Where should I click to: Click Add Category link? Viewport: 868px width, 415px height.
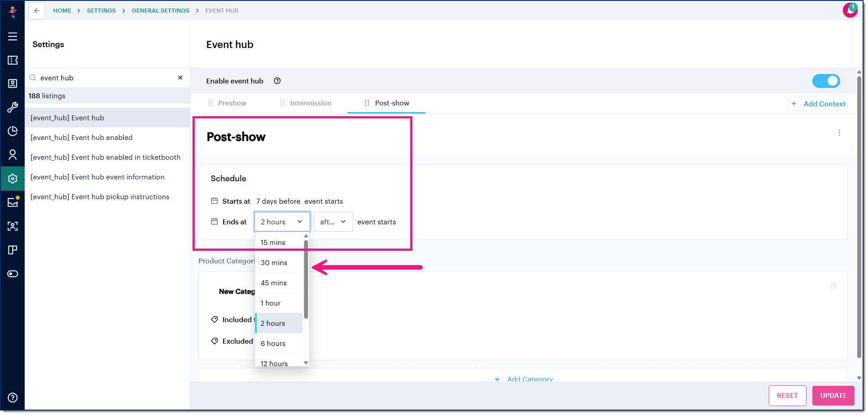[x=524, y=379]
